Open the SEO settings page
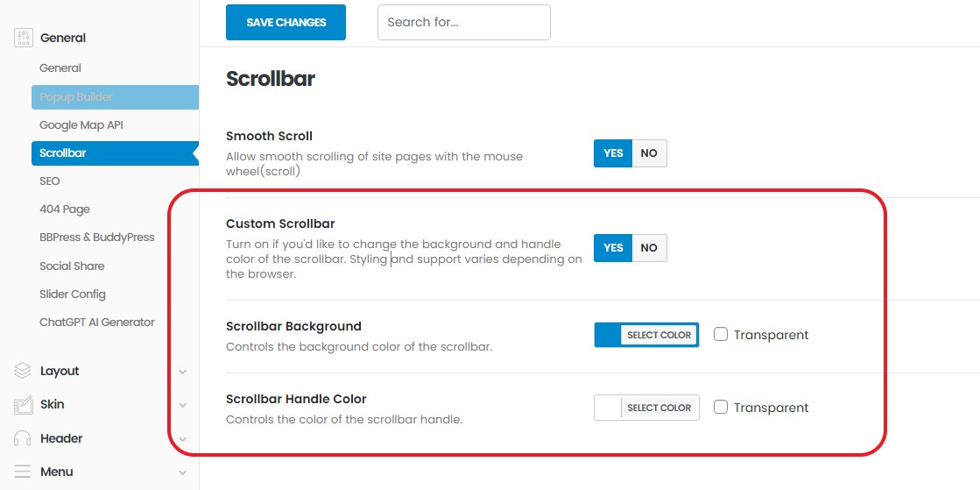This screenshot has width=980, height=490. pyautogui.click(x=50, y=181)
